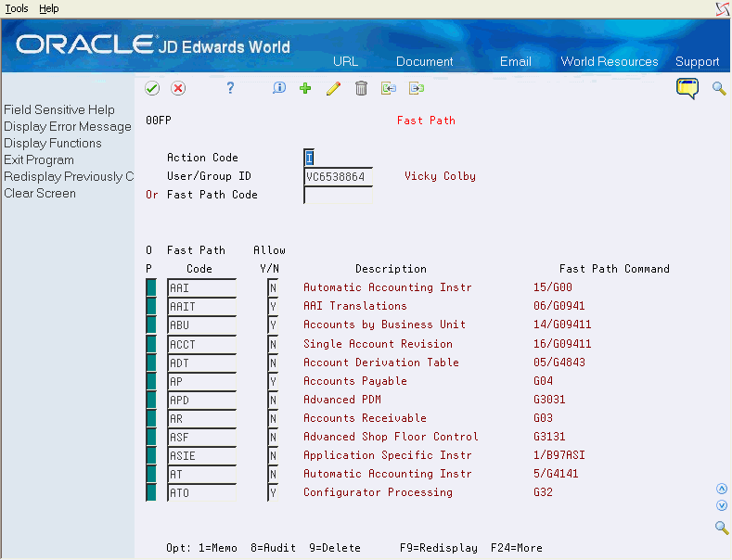Select Display Functions in the side menu
732x560 pixels.
[x=53, y=144]
